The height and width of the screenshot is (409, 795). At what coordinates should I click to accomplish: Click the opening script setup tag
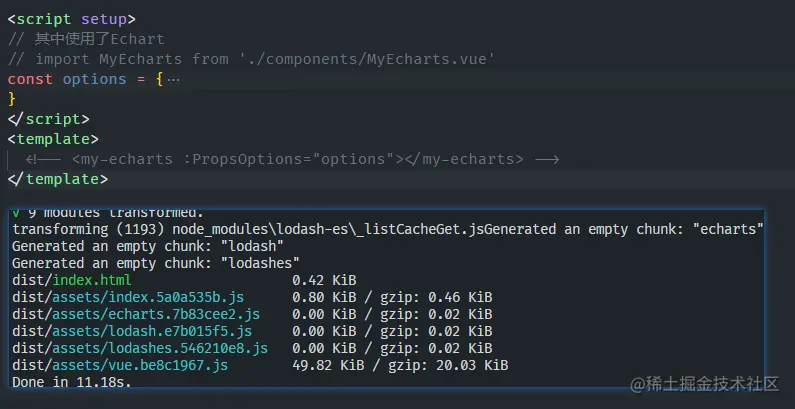click(x=71, y=19)
